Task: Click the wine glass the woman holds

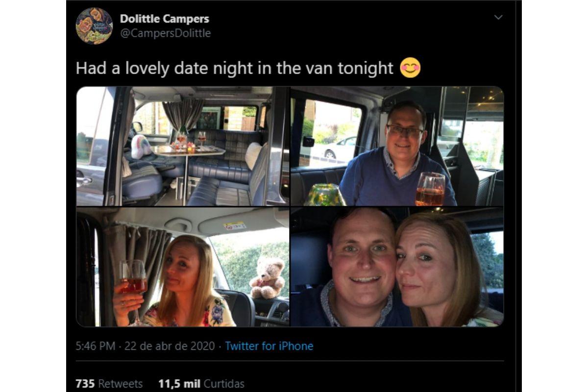Action: 132,277
